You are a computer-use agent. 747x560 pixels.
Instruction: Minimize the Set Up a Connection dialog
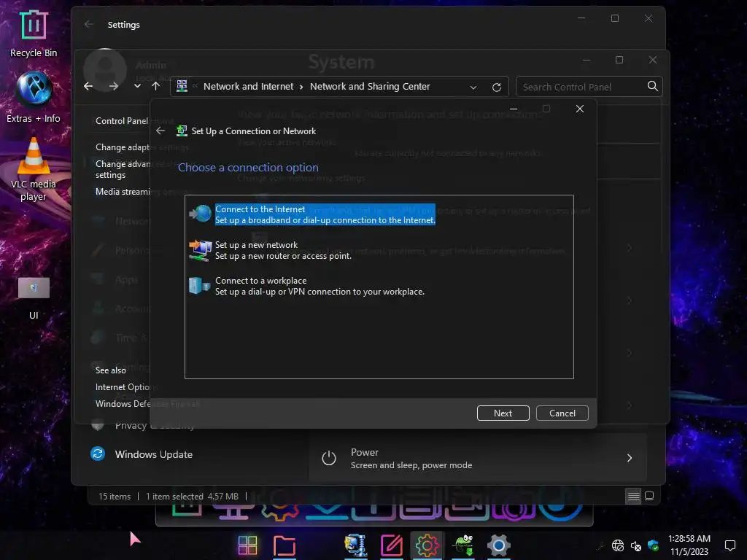click(x=514, y=109)
